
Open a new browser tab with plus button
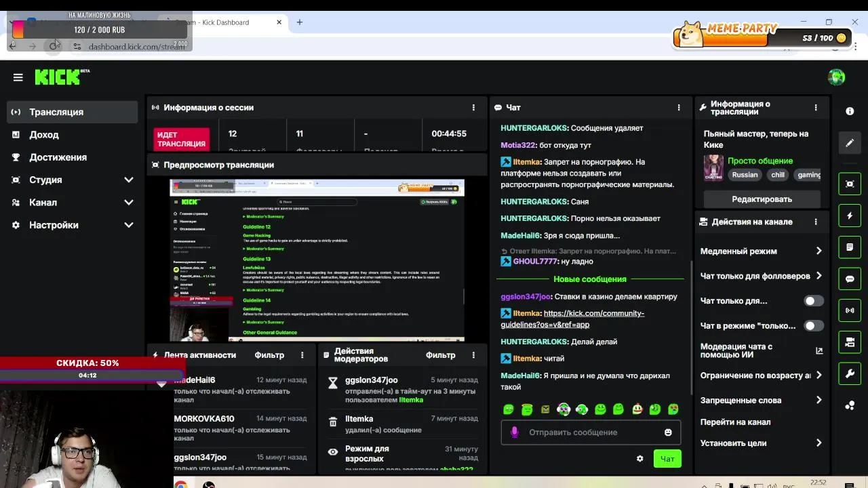point(299,22)
